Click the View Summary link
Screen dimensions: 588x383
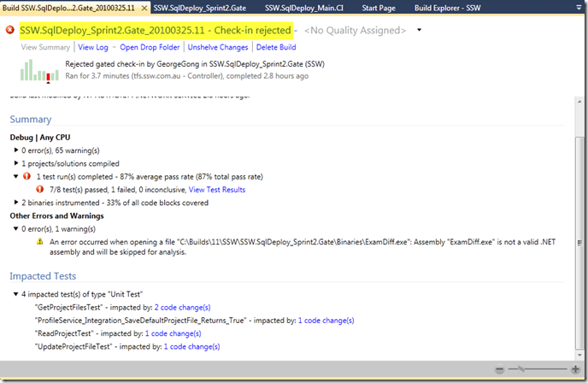coord(45,47)
